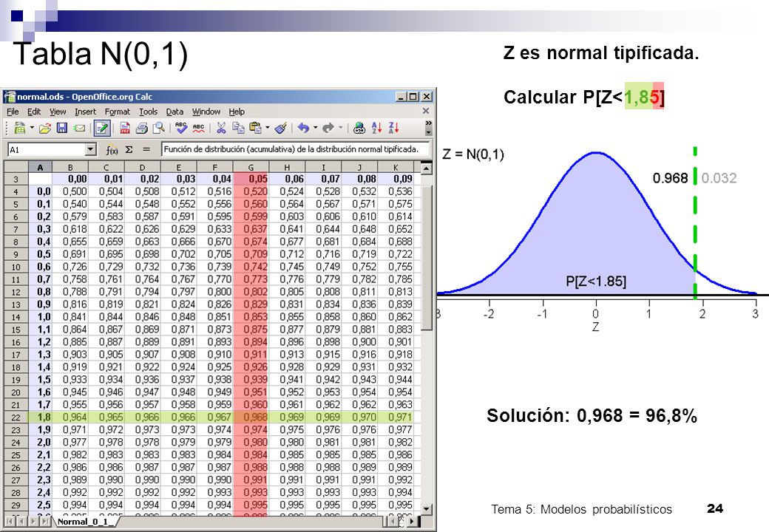
Task: Save the document with the floppy icon
Action: [x=62, y=129]
